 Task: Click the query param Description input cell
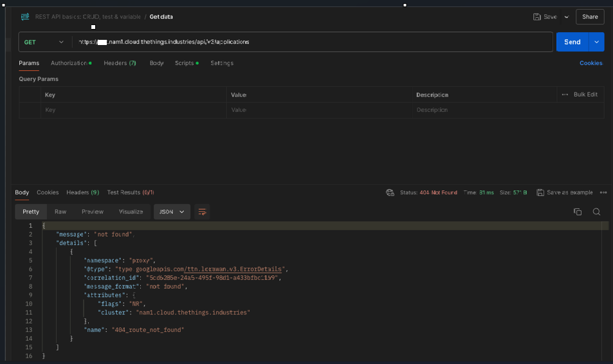click(508, 110)
